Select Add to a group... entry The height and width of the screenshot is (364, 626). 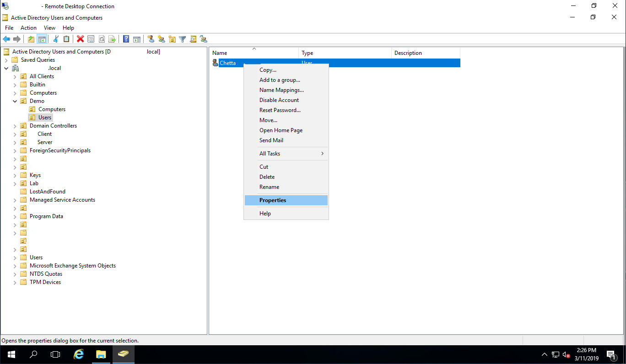click(x=286, y=80)
